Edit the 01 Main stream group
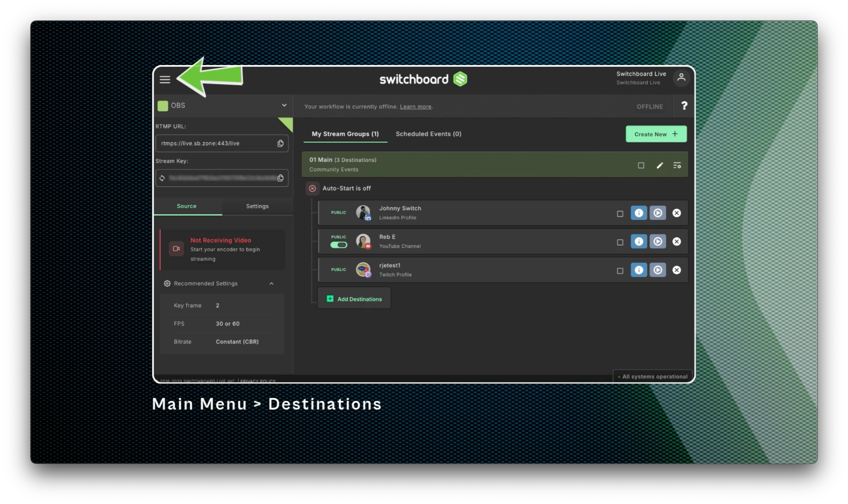The image size is (848, 504). click(659, 165)
